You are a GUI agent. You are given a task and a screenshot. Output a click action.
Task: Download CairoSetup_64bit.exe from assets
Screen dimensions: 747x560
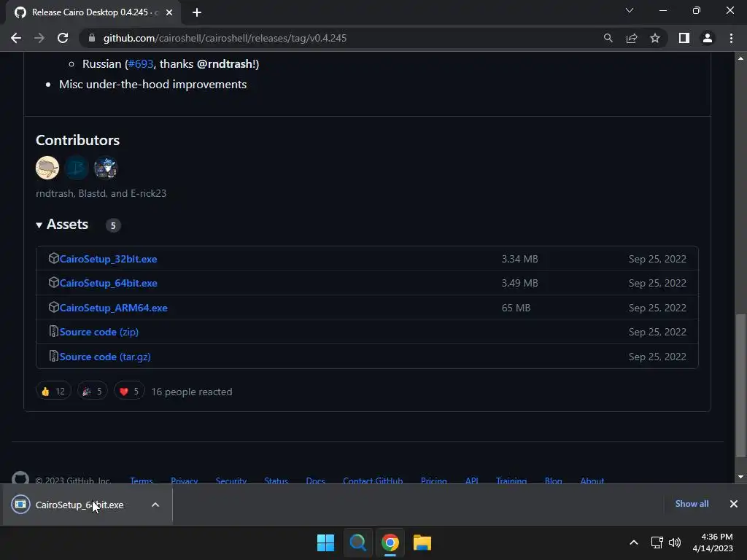point(108,284)
